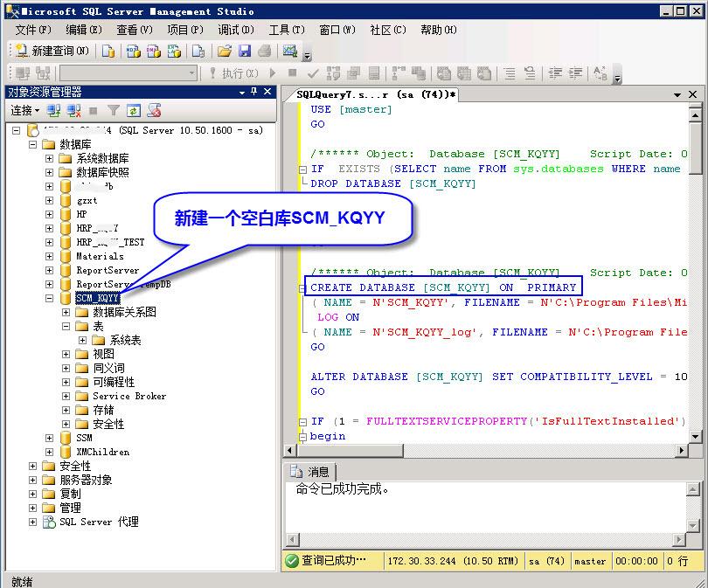708x588 pixels.
Task: Open the Connect (连接) dropdown in Object Explorer
Action: 24,111
